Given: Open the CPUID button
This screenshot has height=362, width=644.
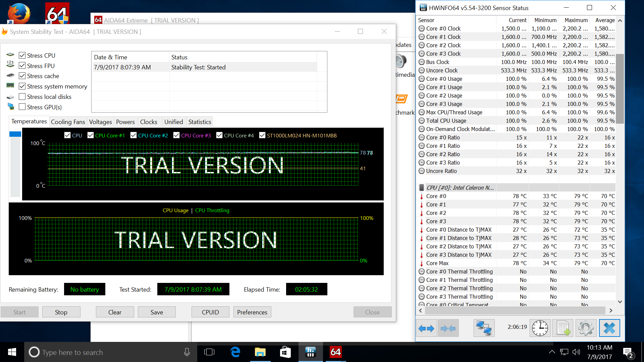Looking at the screenshot, I should coord(210,312).
